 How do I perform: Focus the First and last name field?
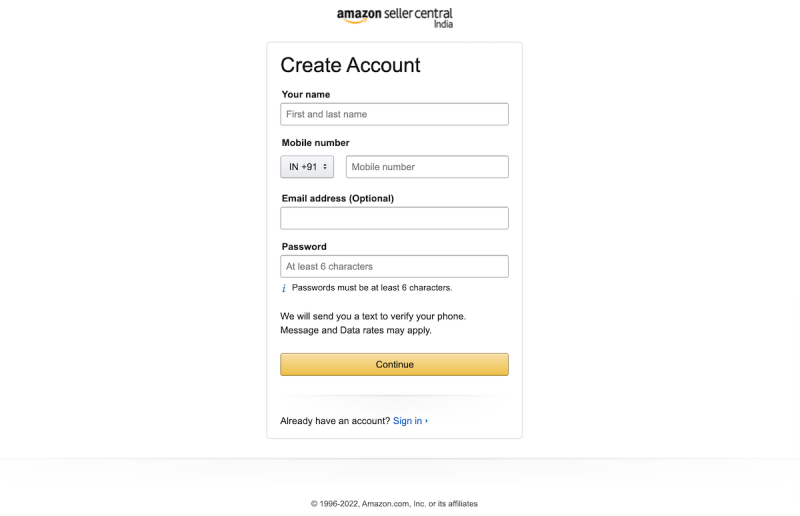pyautogui.click(x=394, y=114)
